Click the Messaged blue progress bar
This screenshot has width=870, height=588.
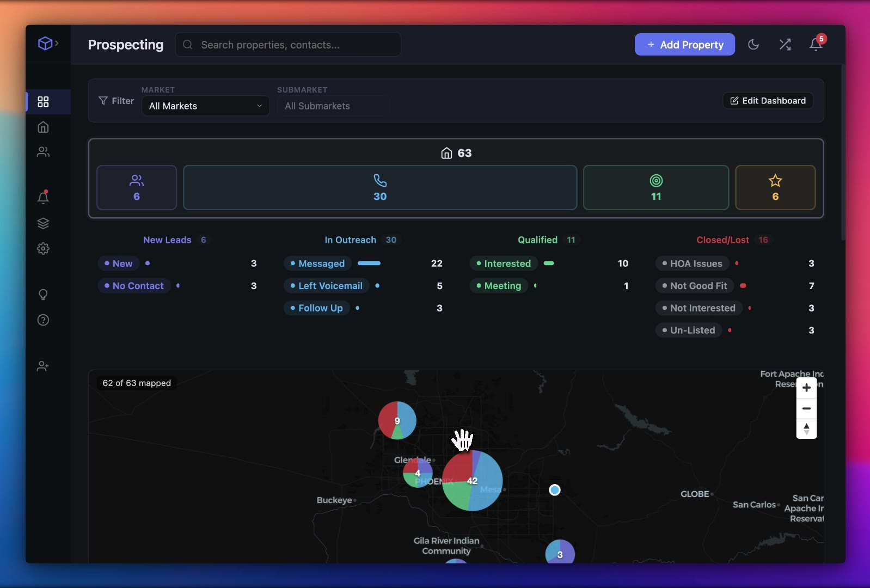click(369, 264)
